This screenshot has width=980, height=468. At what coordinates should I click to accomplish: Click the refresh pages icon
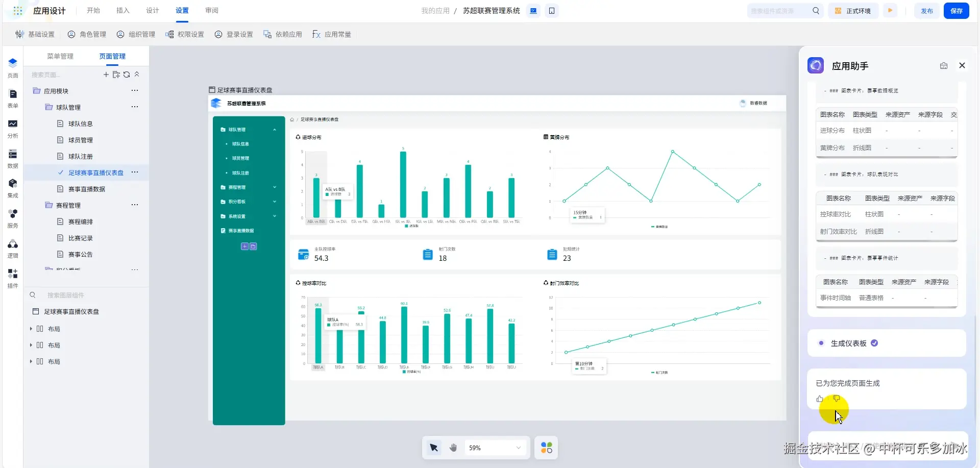127,75
